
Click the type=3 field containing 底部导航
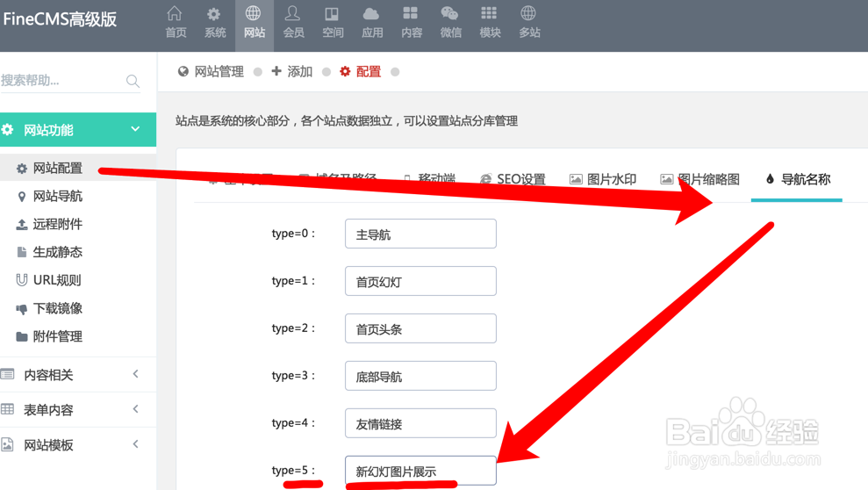point(420,376)
